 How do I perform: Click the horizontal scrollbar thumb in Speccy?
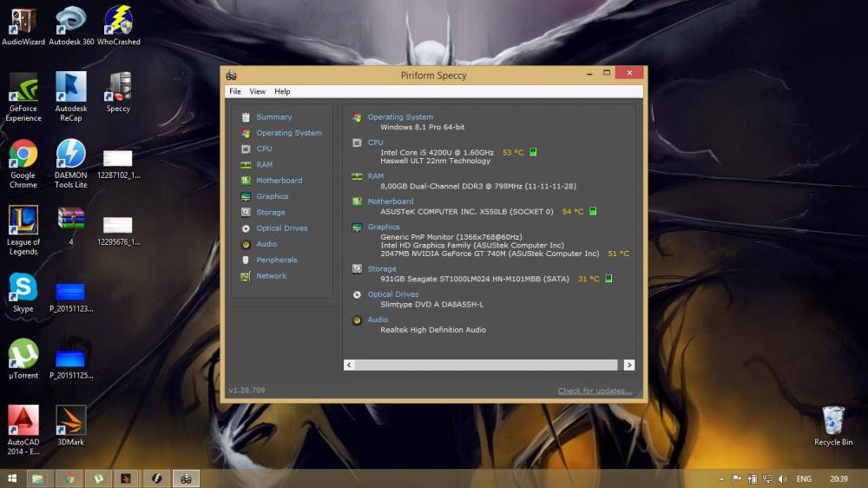coord(486,365)
